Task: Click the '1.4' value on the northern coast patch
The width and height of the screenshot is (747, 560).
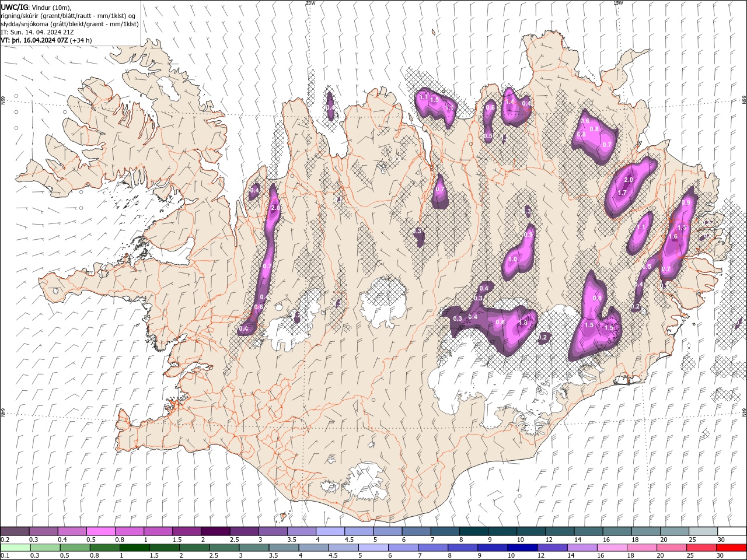Action: [x=509, y=101]
